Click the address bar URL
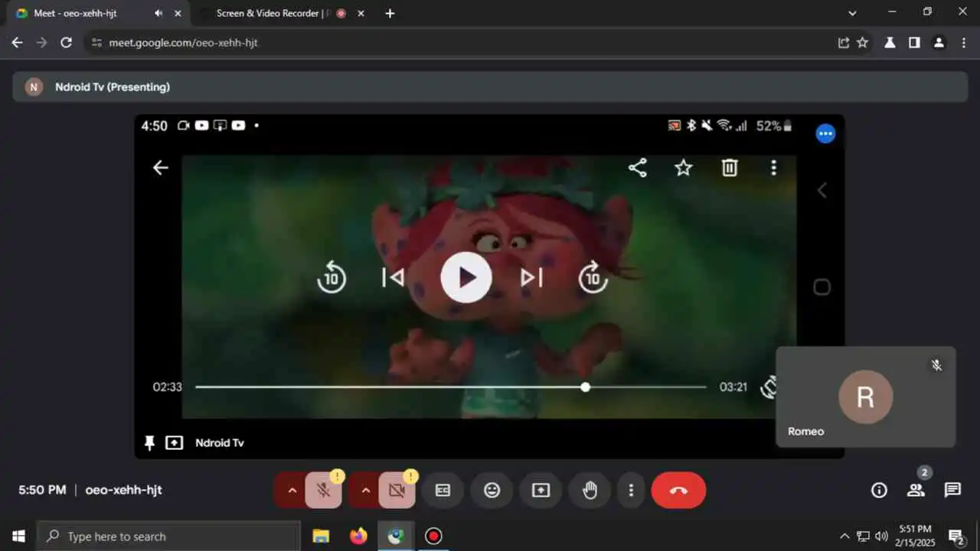Image resolution: width=980 pixels, height=551 pixels. (x=183, y=43)
